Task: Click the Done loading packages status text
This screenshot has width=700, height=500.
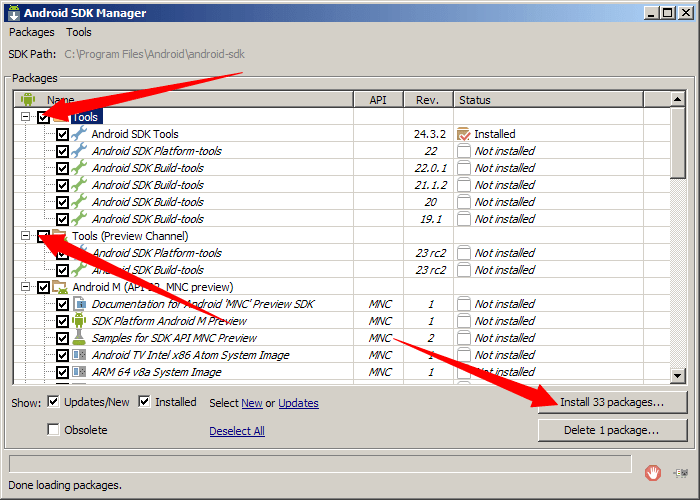Action: pyautogui.click(x=65, y=485)
